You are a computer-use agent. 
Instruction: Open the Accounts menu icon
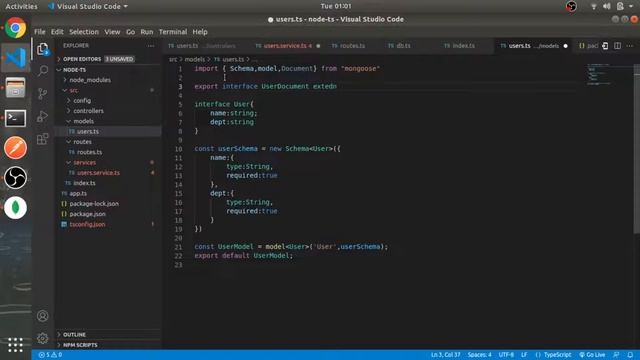(42, 316)
